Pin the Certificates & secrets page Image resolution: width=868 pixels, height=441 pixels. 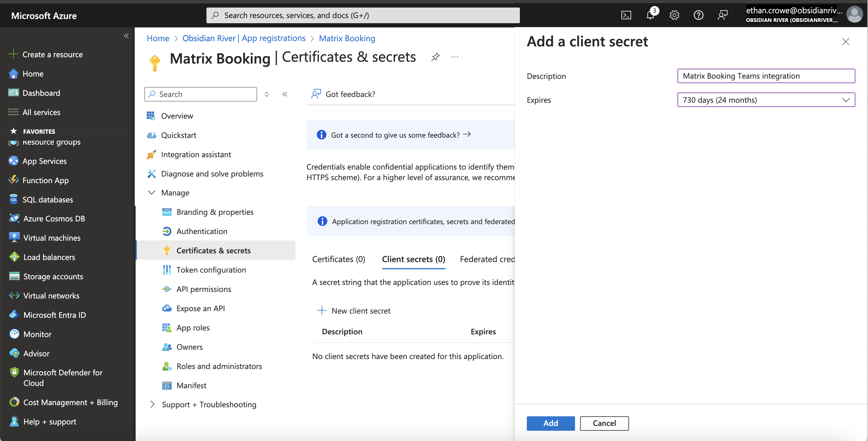[435, 57]
